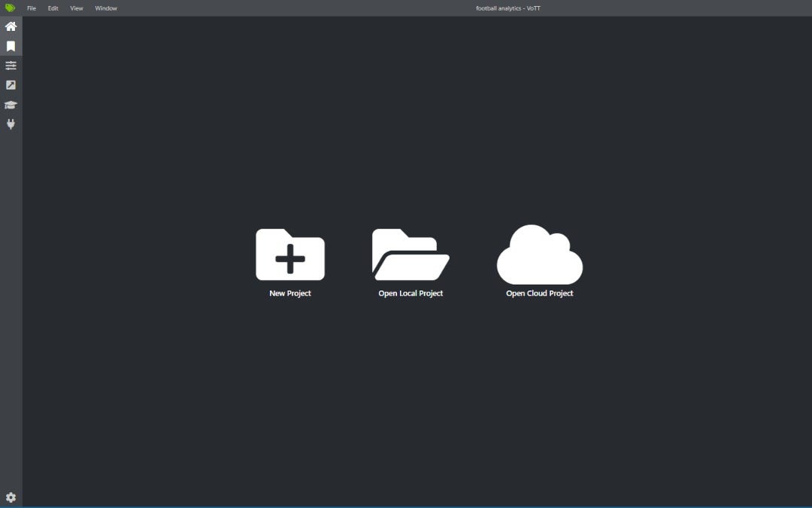This screenshot has width=812, height=508.
Task: Click the "Open Cloud Project" text label
Action: pos(540,294)
